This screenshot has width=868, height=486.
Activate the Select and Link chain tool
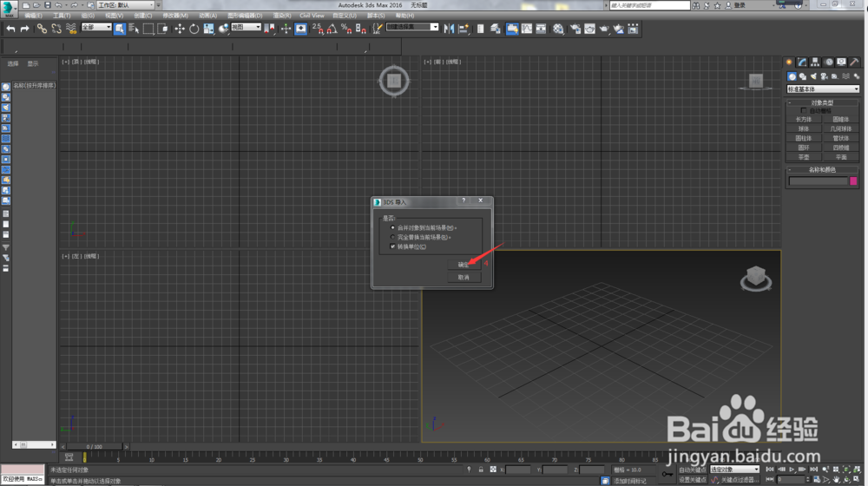click(42, 29)
